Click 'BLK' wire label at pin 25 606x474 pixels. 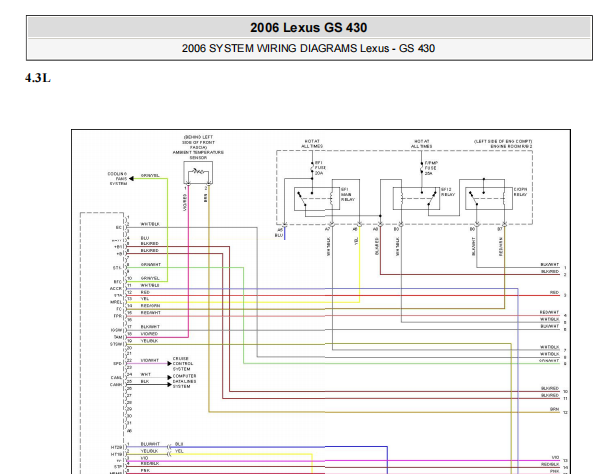145,382
